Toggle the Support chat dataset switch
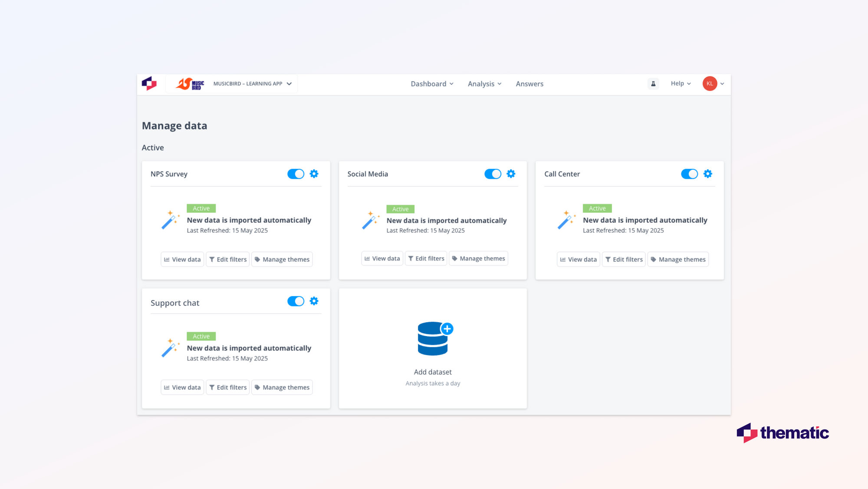The width and height of the screenshot is (868, 489). pos(296,301)
